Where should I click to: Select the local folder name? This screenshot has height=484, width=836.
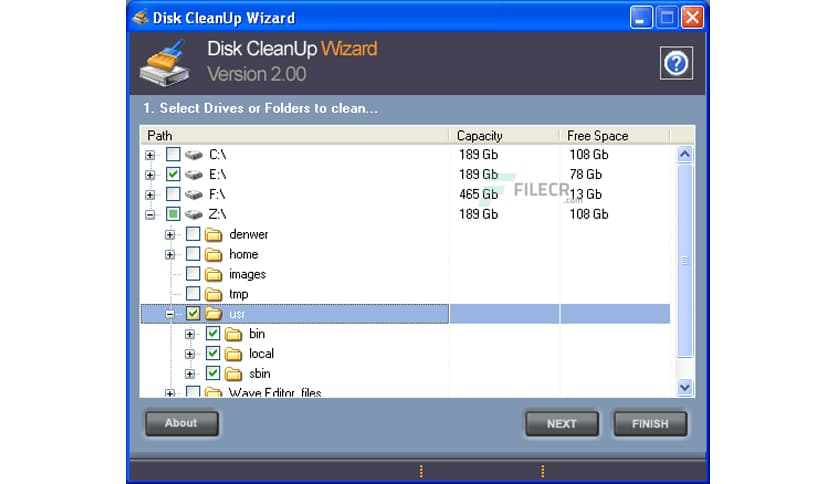pos(261,354)
